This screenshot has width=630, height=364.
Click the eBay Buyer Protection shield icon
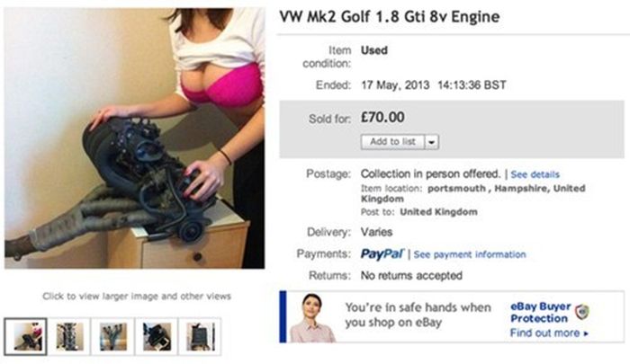pos(581,312)
